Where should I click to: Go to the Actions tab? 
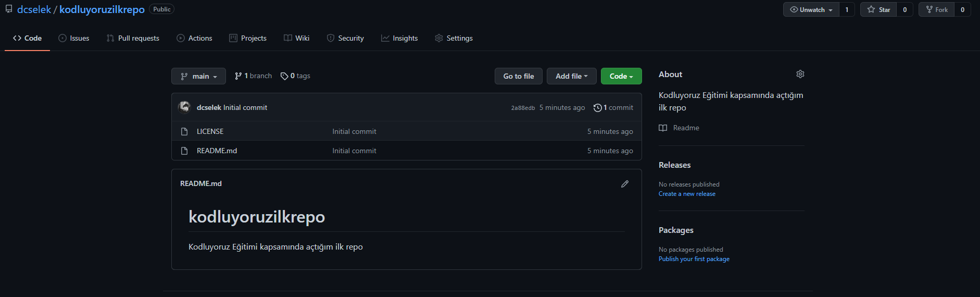pos(194,38)
